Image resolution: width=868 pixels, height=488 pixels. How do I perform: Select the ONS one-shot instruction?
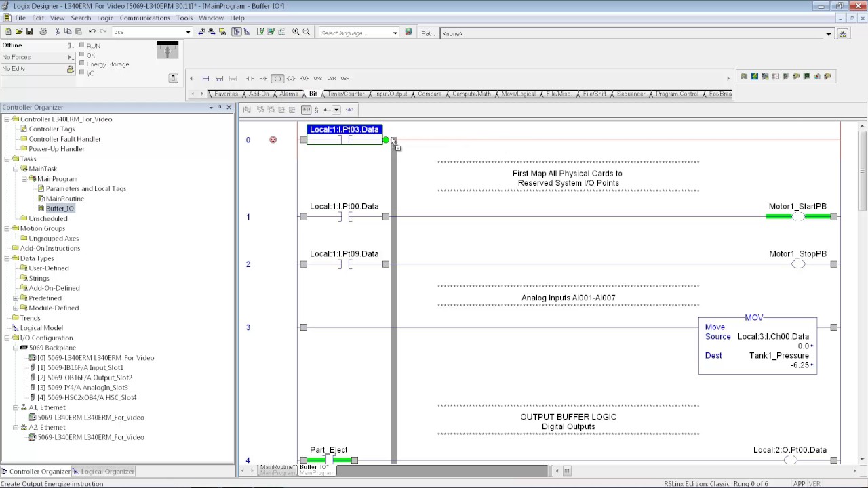coord(317,79)
